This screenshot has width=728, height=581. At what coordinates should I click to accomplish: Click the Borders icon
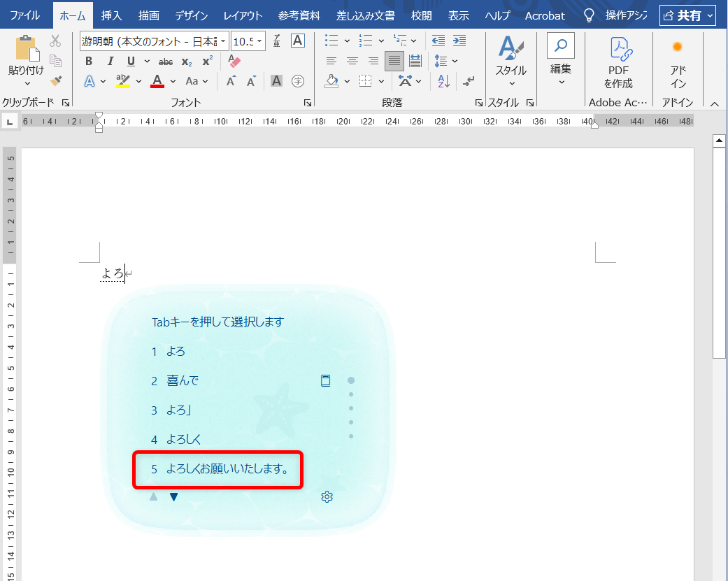click(x=366, y=81)
